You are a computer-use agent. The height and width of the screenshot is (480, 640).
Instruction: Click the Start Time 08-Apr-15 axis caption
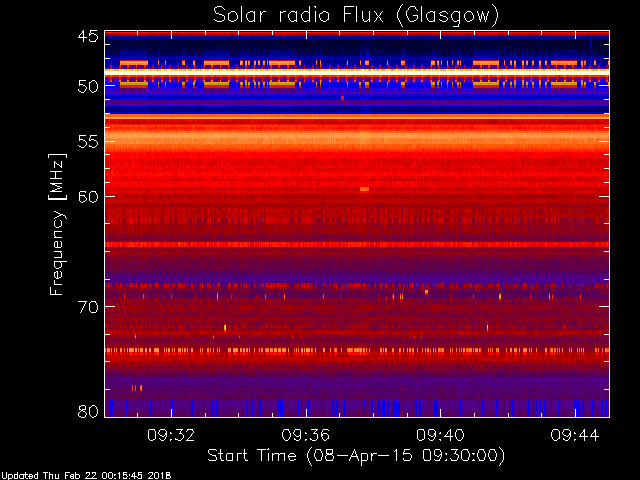pyautogui.click(x=356, y=456)
